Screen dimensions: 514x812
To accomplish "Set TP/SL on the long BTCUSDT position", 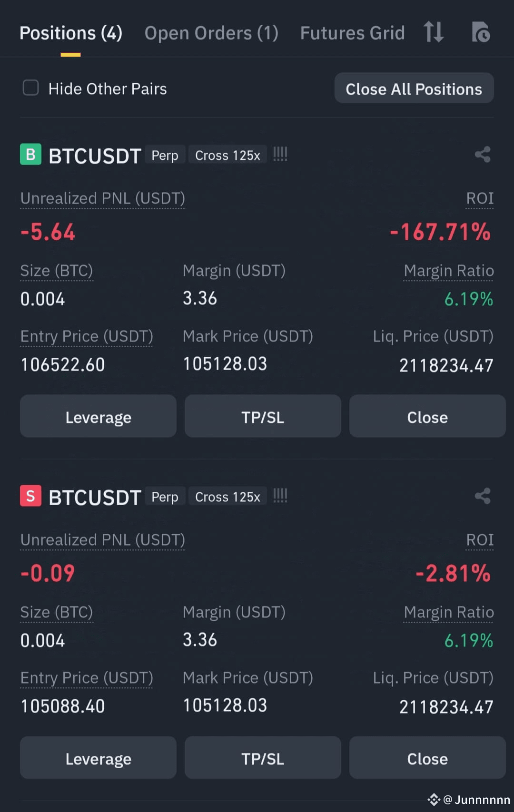I will [x=263, y=416].
